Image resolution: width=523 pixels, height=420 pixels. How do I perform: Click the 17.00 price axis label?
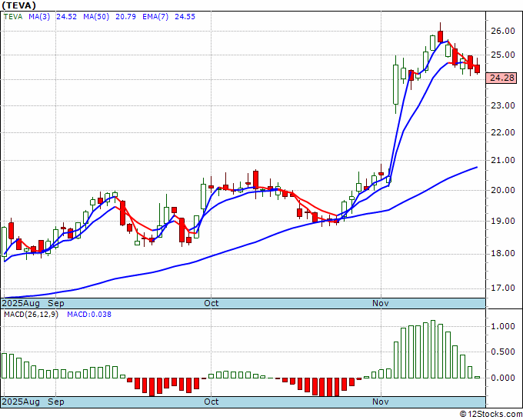503,288
